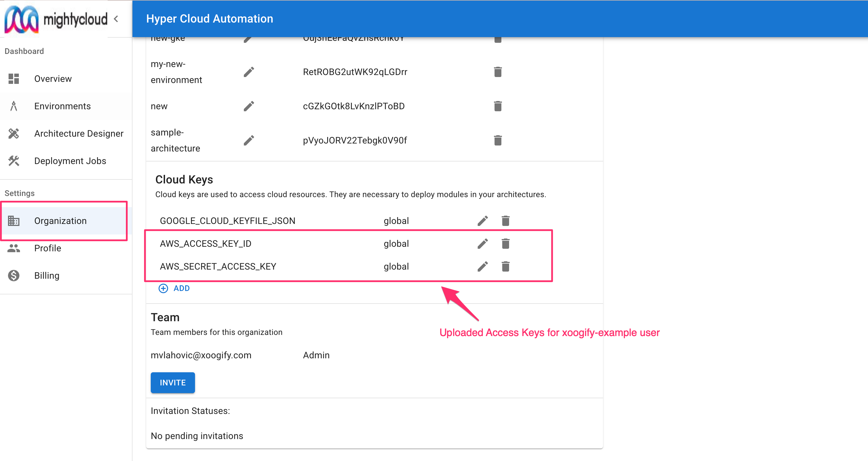Select the Environments compass icon
868x461 pixels.
coord(14,106)
